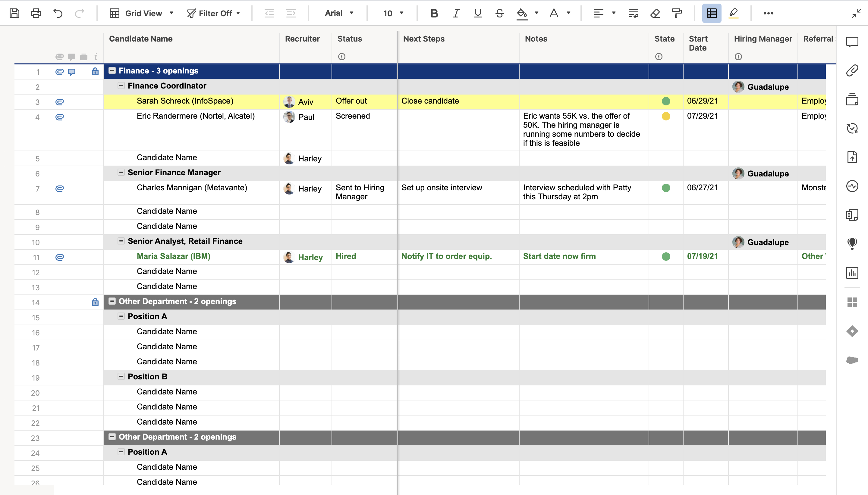
Task: Click the Print icon
Action: tap(36, 13)
